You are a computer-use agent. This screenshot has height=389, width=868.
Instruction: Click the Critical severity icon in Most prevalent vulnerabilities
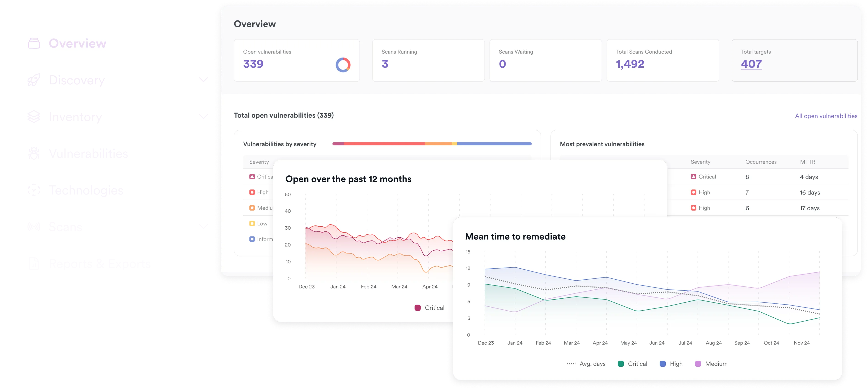click(x=693, y=176)
